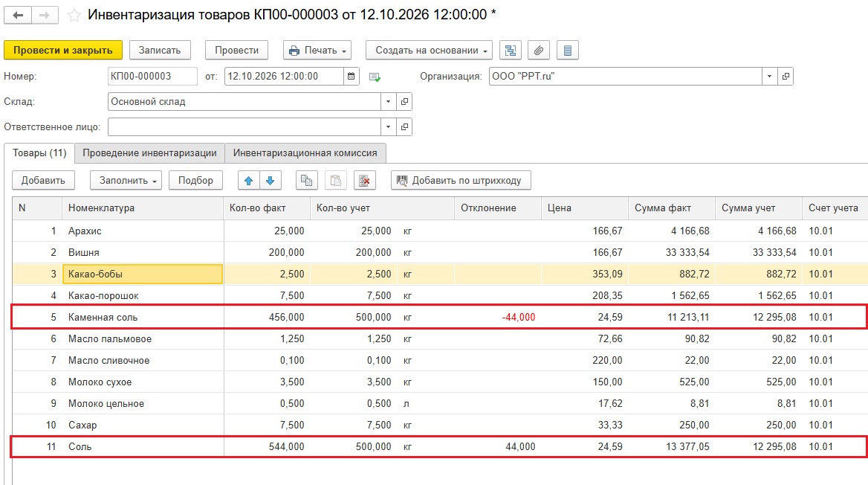Click Добавить по штрихкоду
The image size is (868, 485).
pos(461,181)
